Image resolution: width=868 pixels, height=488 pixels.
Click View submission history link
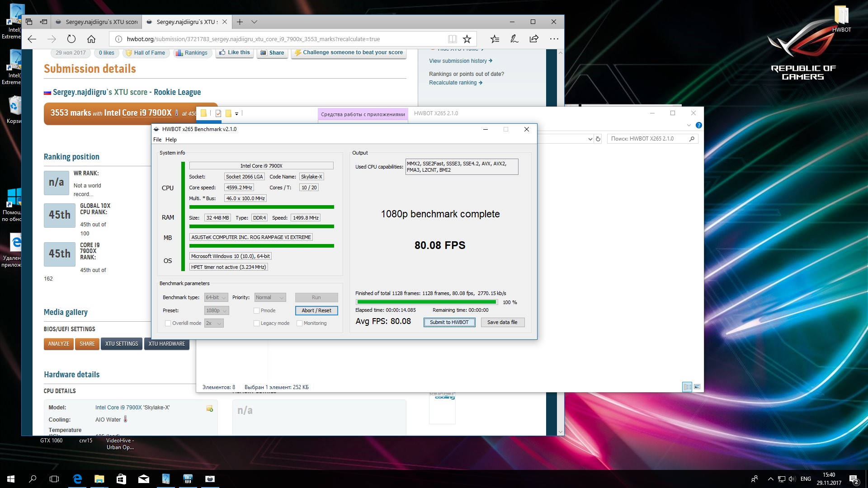click(461, 61)
